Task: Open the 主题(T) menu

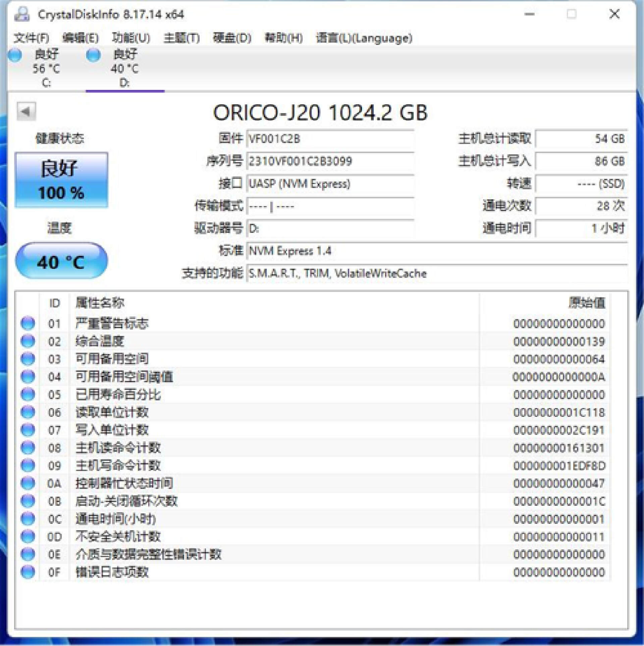Action: point(181,38)
